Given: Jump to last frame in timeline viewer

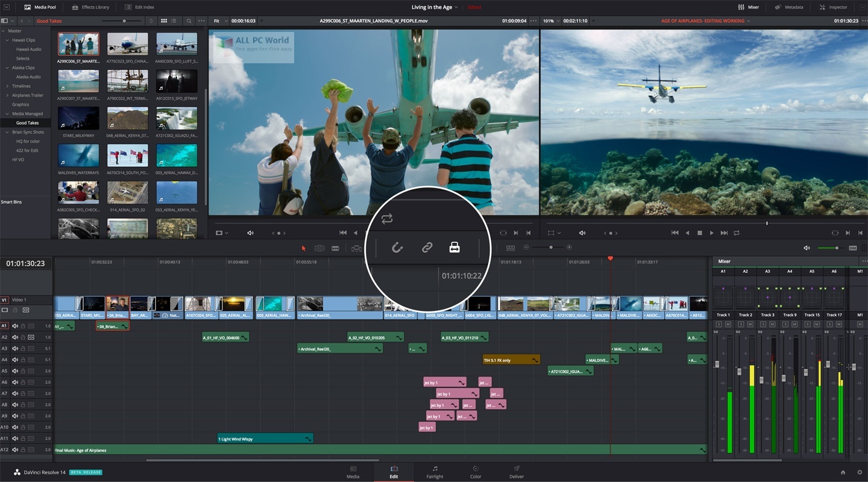Looking at the screenshot, I should click(x=724, y=233).
